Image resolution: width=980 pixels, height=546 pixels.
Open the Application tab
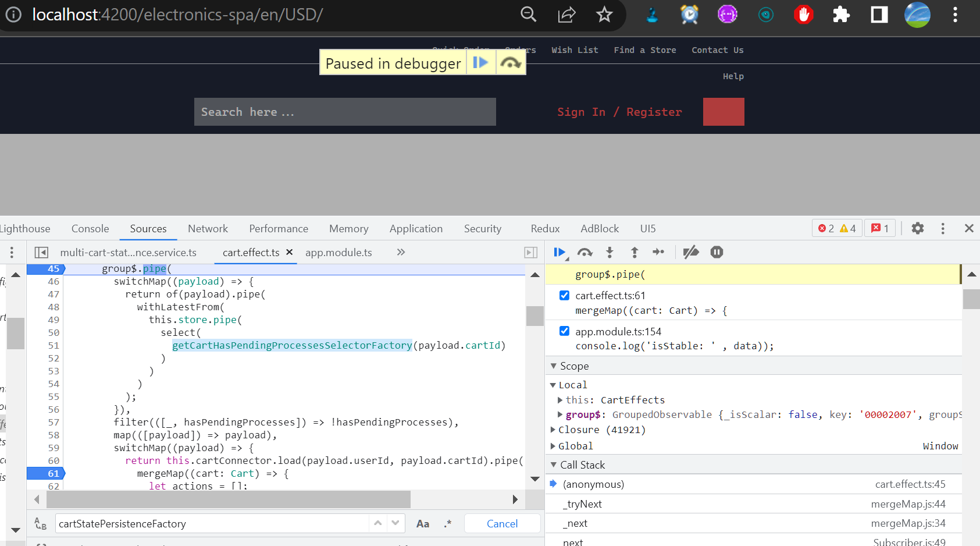(416, 228)
